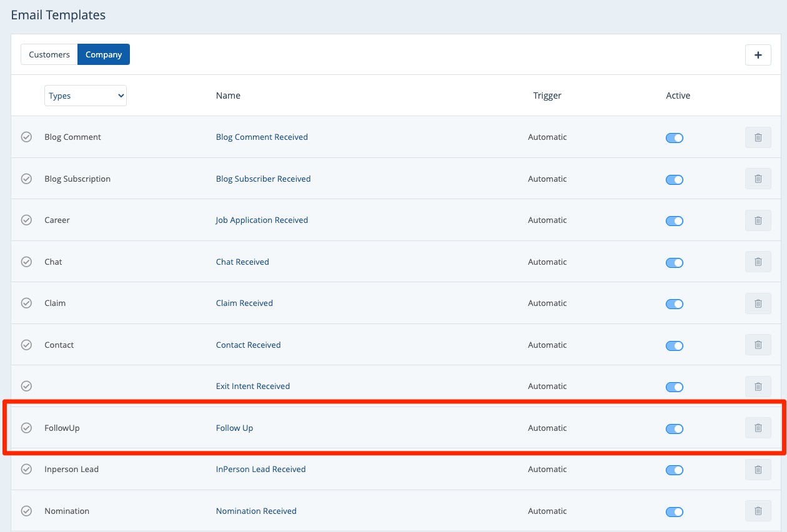787x532 pixels.
Task: Click trash icon for Nomination Received
Action: point(758,511)
